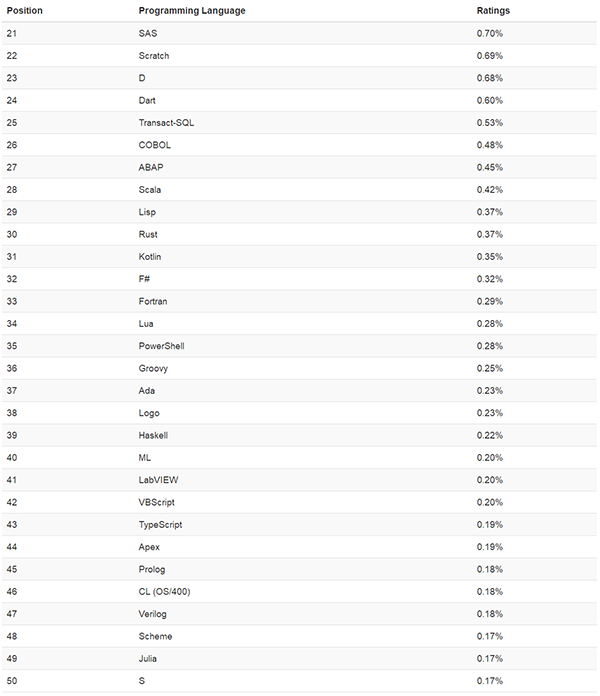
Task: Click the Kotlin language name
Action: point(150,257)
